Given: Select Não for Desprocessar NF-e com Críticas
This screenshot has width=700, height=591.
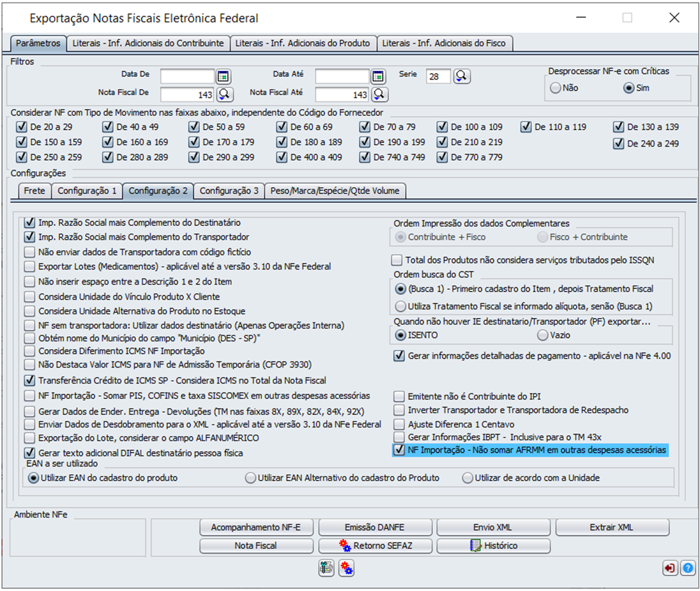Looking at the screenshot, I should tap(556, 88).
